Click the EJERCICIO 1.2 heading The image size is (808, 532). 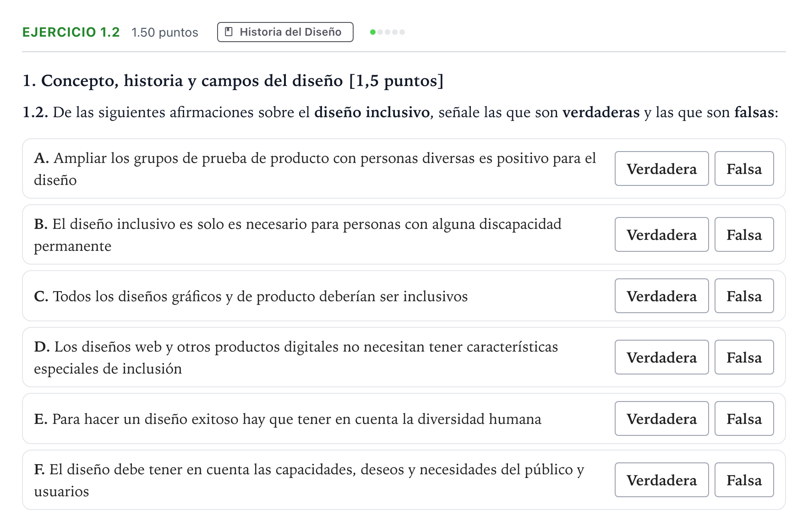tap(71, 32)
